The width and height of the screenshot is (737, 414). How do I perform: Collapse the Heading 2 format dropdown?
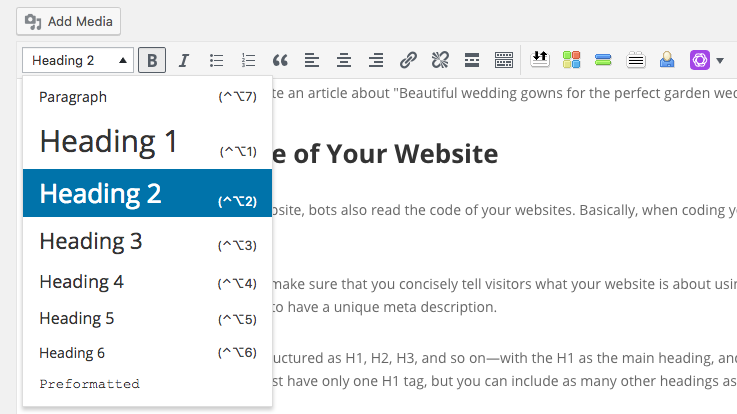pyautogui.click(x=78, y=60)
